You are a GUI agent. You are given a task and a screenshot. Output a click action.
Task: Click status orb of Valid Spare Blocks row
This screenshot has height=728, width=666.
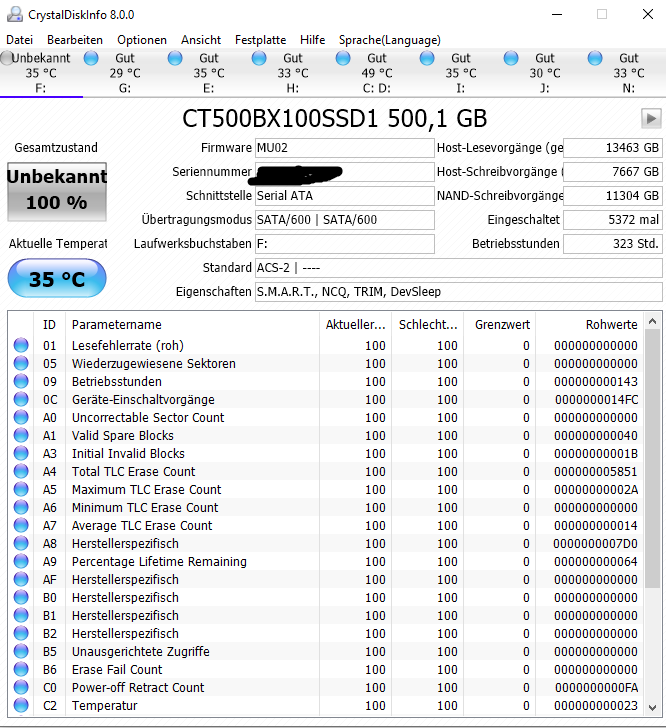click(x=21, y=435)
